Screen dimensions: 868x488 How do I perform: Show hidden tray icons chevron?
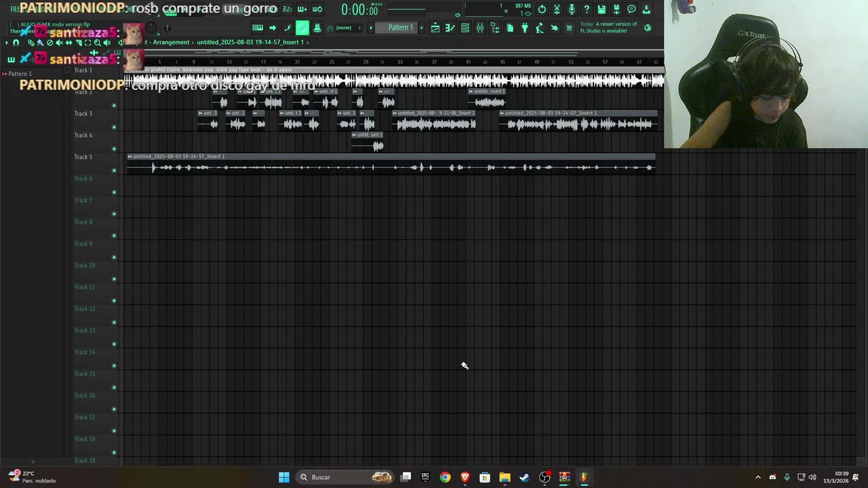click(758, 477)
